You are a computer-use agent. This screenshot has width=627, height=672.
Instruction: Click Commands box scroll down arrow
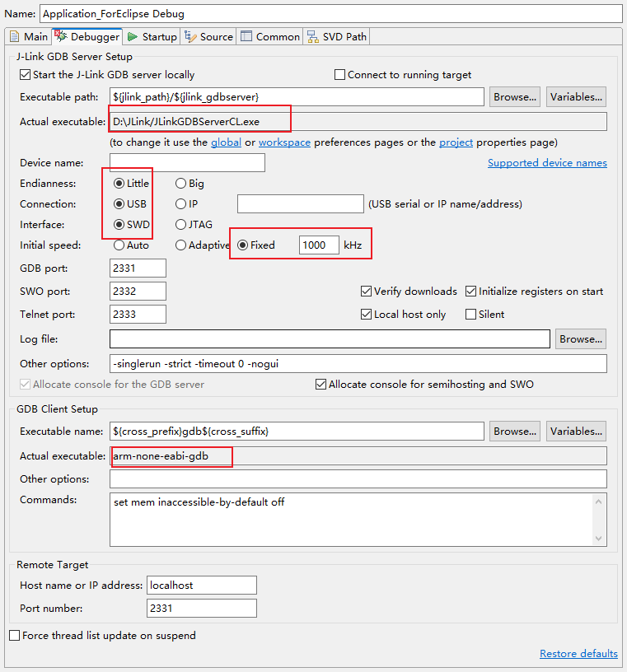[x=599, y=539]
